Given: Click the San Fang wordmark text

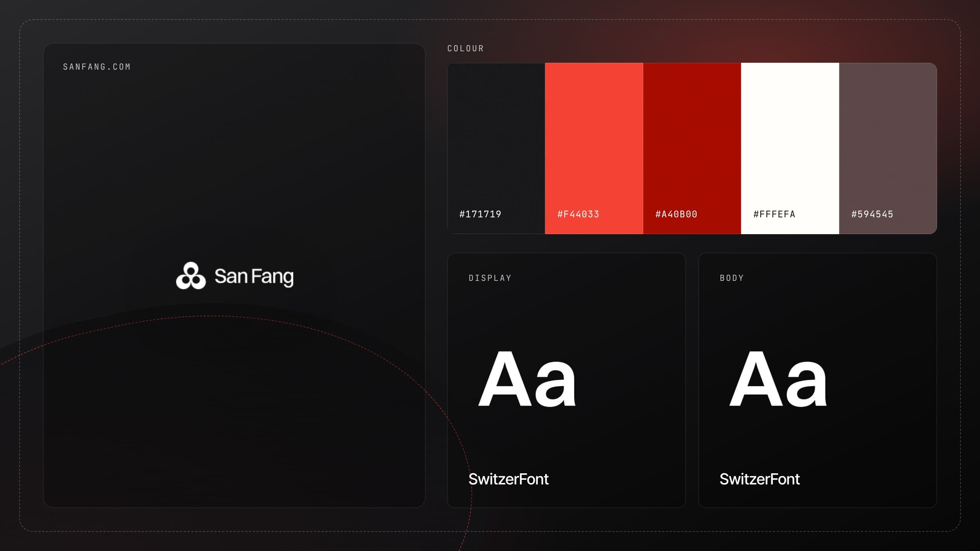Looking at the screenshot, I should click(x=254, y=277).
